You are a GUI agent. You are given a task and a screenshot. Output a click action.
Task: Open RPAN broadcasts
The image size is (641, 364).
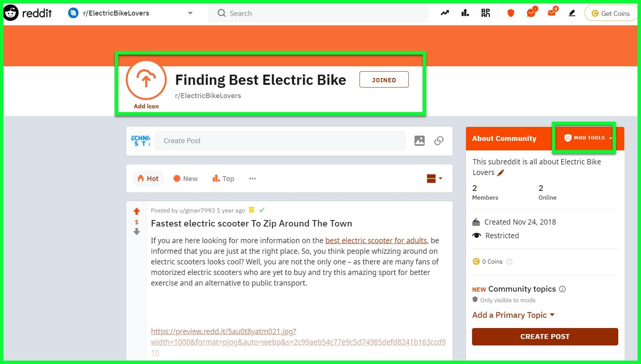pos(485,13)
